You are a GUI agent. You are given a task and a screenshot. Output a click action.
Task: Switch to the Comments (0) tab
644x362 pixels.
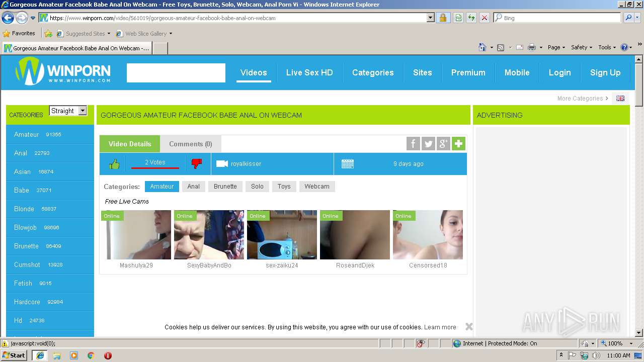pos(191,144)
